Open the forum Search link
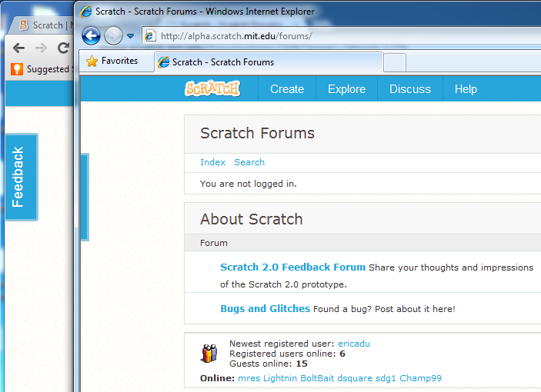 click(249, 162)
